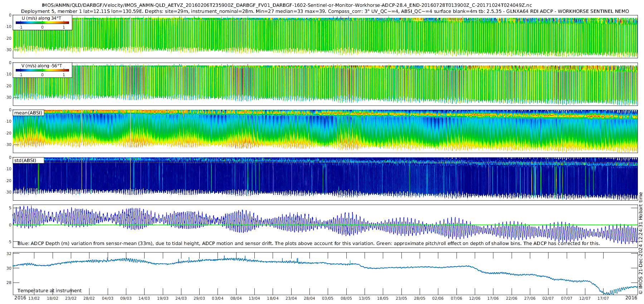The width and height of the screenshot is (644, 304).
Task: Click the blue/green ADCP depth variation caption
Action: [x=308, y=243]
